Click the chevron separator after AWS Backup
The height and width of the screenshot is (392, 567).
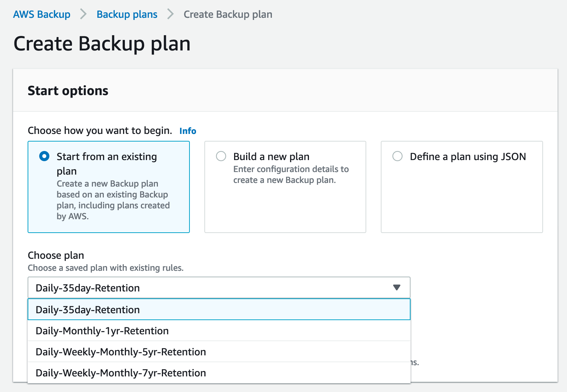tap(83, 14)
